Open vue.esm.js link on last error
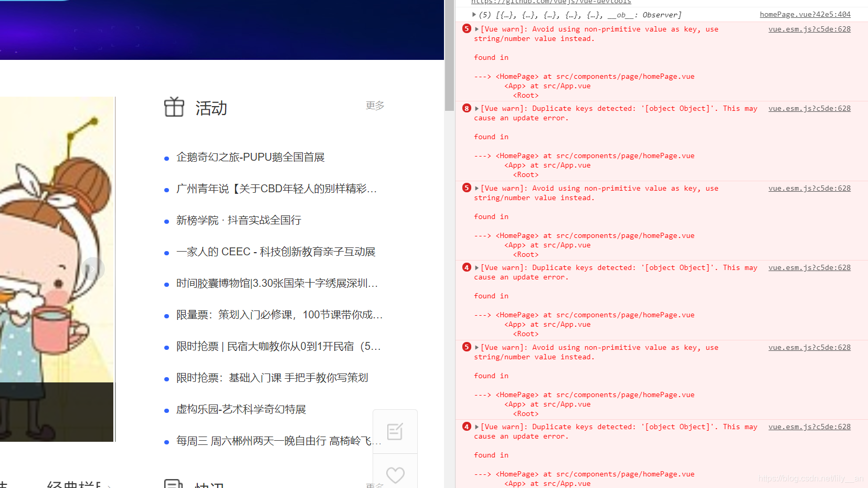 (809, 427)
